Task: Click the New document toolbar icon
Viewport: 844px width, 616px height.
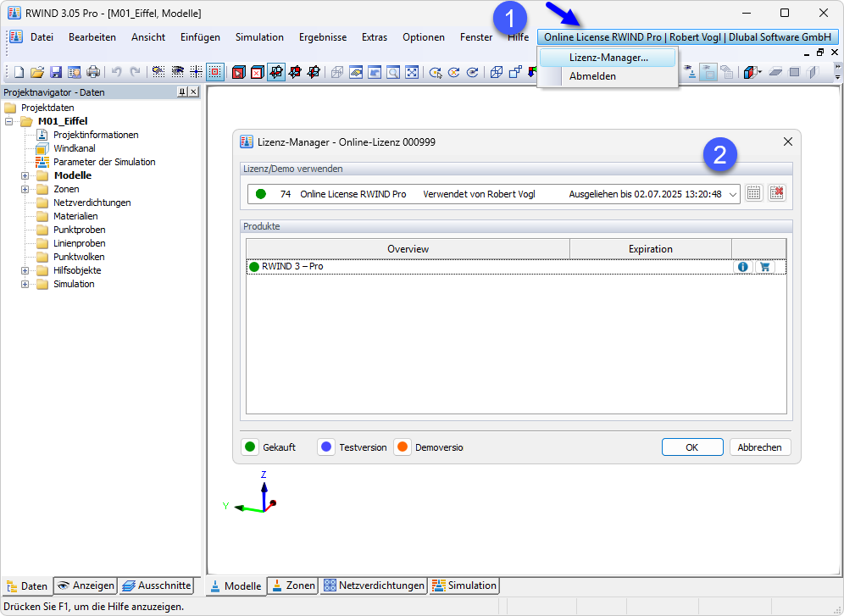Action: click(x=19, y=72)
